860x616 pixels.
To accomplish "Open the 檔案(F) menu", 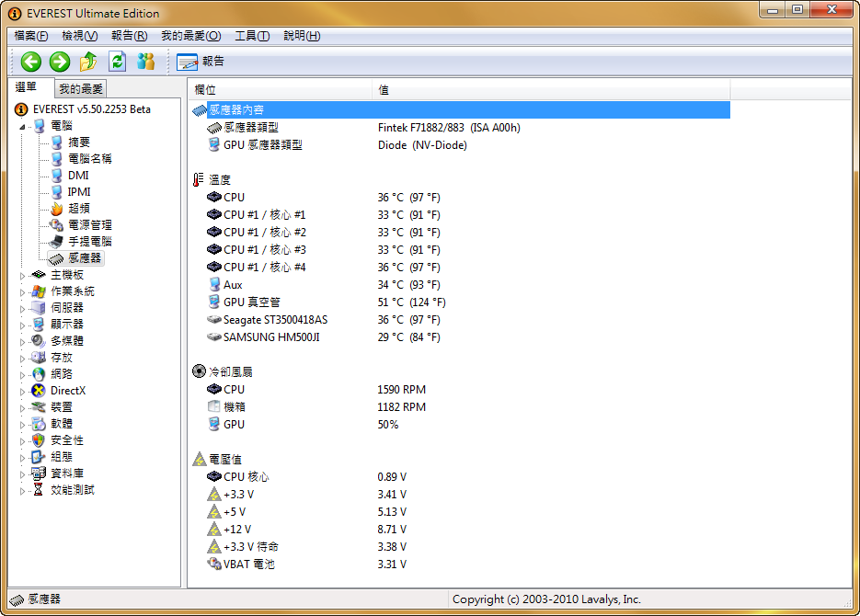I will 30,36.
